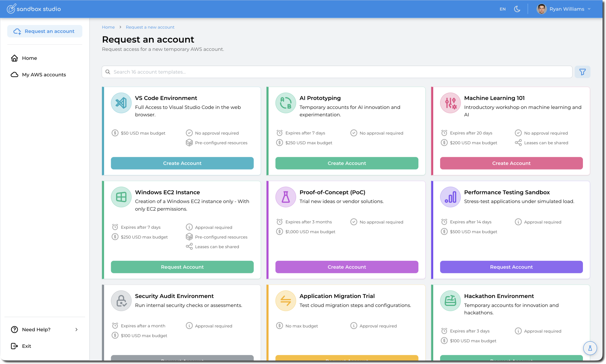Go to My AWS accounts
This screenshot has width=606, height=364.
click(44, 75)
